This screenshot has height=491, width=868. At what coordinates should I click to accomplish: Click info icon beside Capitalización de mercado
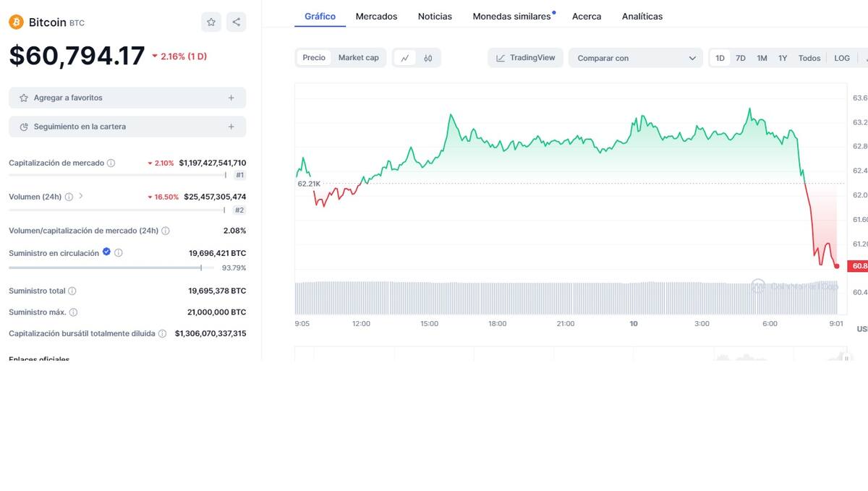(x=111, y=163)
